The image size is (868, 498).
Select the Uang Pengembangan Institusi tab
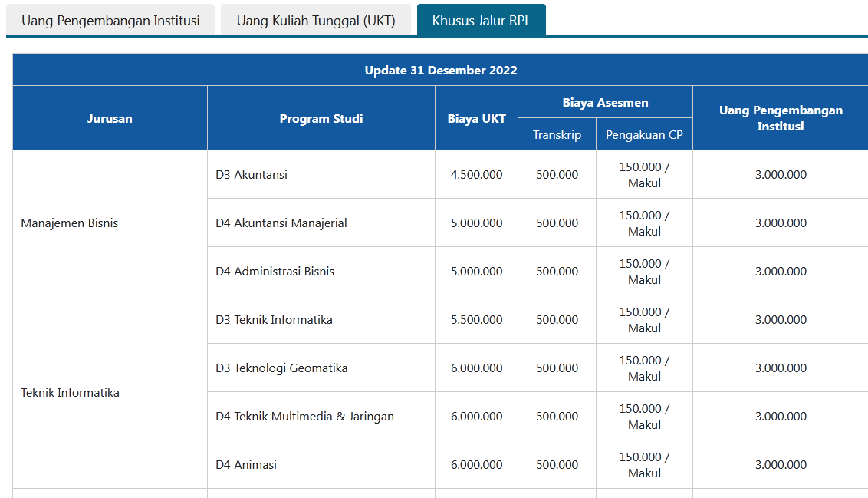point(110,19)
